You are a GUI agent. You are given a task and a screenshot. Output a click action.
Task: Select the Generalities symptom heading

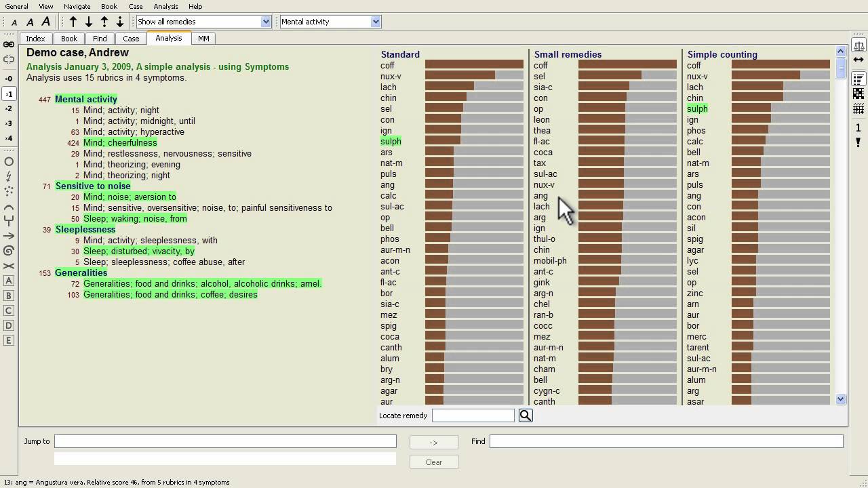click(x=81, y=272)
